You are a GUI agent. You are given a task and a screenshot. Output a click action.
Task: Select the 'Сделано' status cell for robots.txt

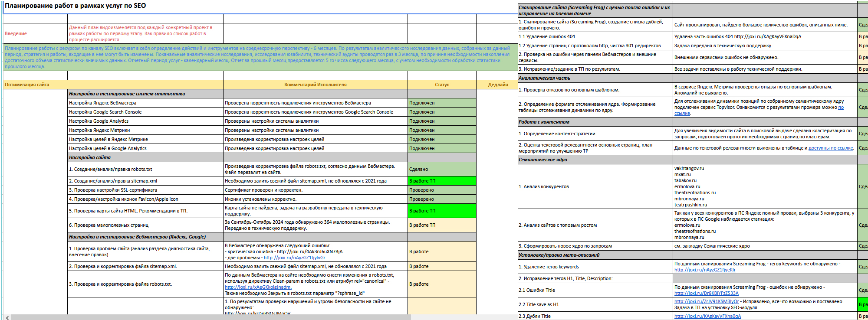(442, 169)
